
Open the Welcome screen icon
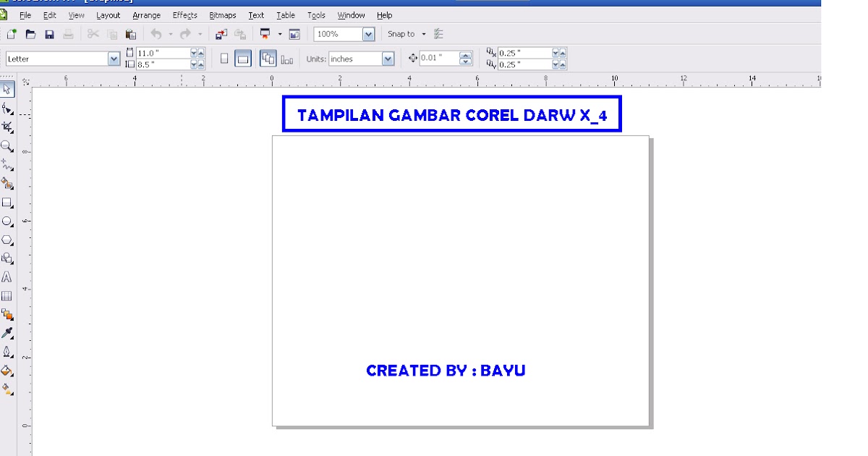pos(294,34)
